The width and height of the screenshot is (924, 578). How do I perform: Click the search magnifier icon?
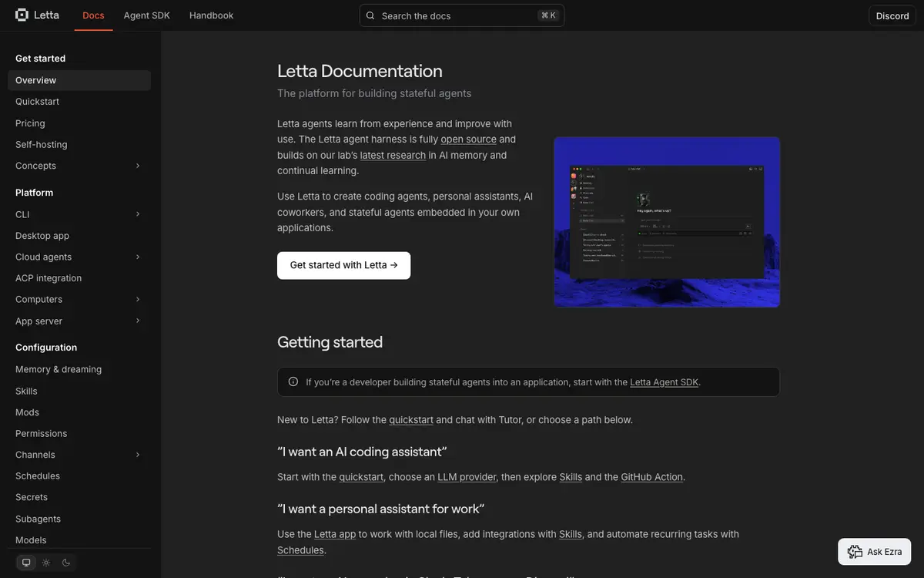pos(370,15)
